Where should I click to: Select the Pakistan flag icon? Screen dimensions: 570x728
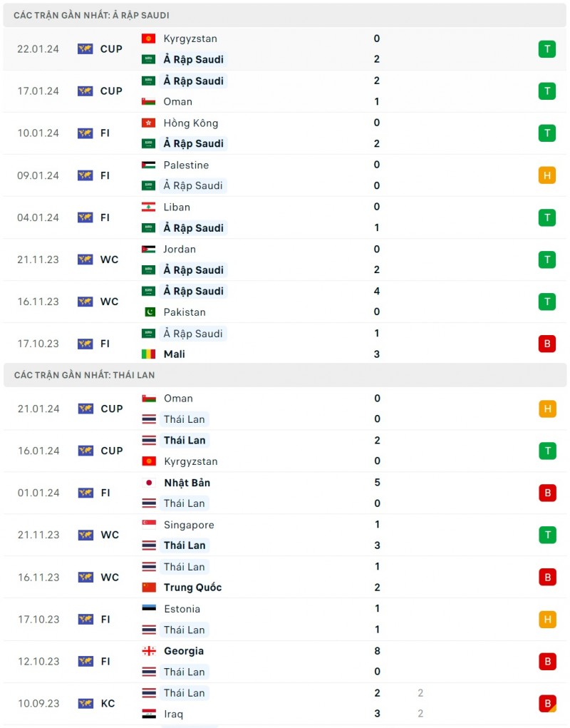click(148, 312)
